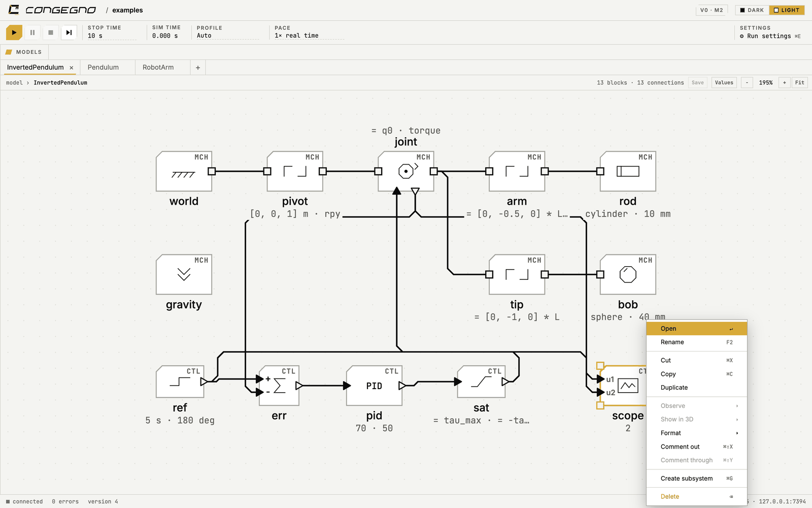Select the pivot frame block

click(x=295, y=172)
